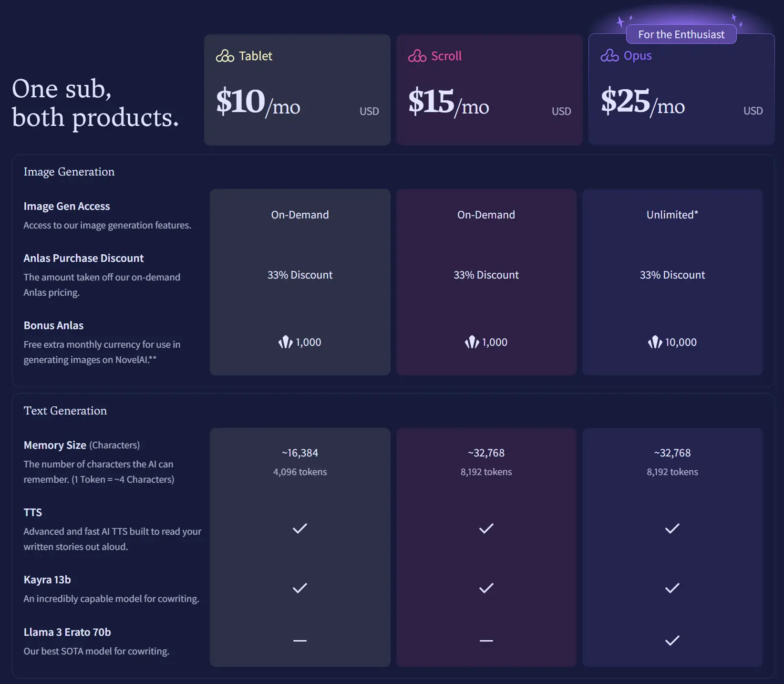Click 8,192 tokens under Opus
Image resolution: width=784 pixels, height=684 pixels.
[x=672, y=472]
